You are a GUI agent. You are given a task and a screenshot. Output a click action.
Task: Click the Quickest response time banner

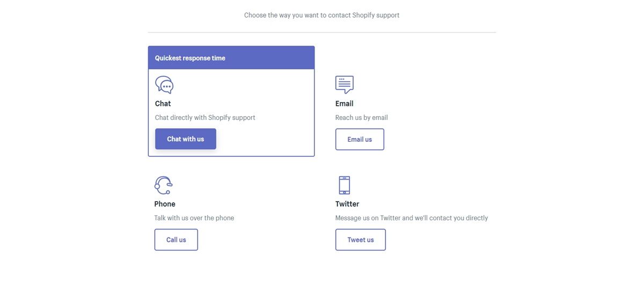(x=231, y=58)
